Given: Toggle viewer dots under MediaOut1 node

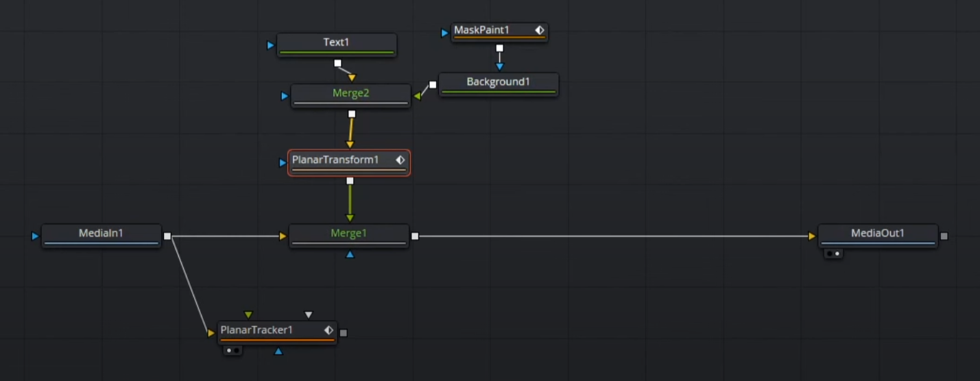Looking at the screenshot, I should (x=833, y=254).
